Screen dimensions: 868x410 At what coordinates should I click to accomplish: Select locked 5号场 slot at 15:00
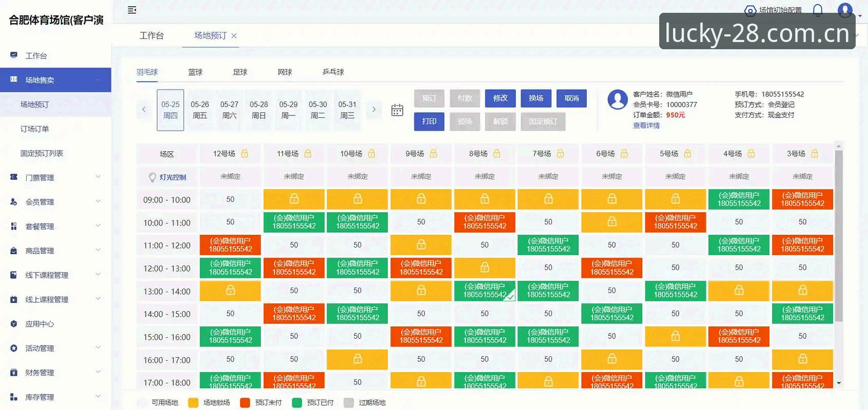[676, 336]
